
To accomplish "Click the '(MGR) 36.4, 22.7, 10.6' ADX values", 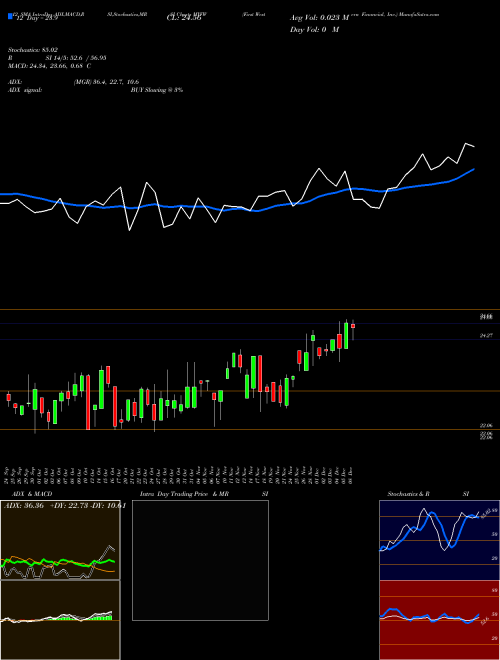I will (106, 82).
